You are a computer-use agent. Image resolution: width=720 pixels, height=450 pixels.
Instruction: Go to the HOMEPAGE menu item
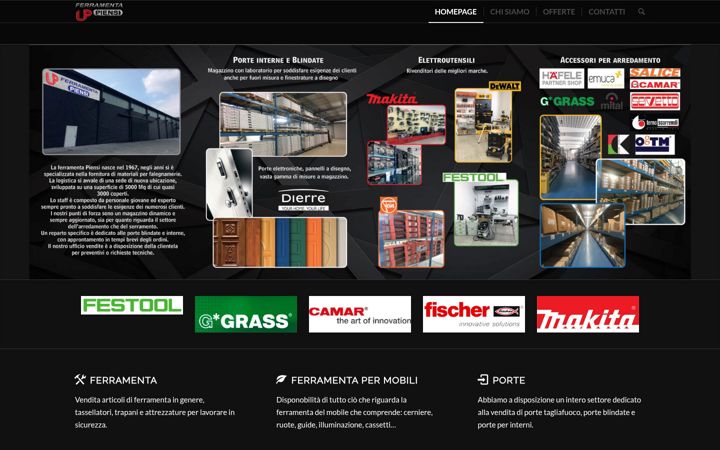[x=456, y=12]
